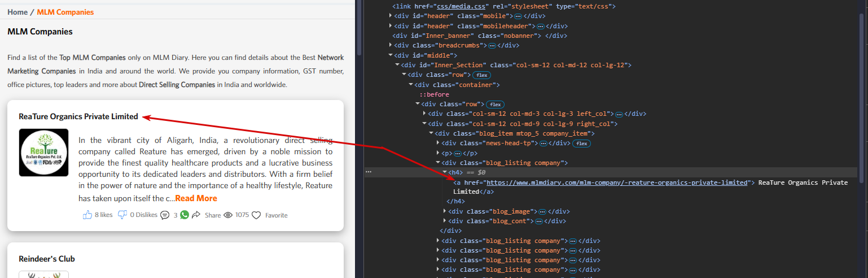The width and height of the screenshot is (868, 278).
Task: Open mlmdiary.com reature-organics href in DevTools
Action: click(x=617, y=183)
